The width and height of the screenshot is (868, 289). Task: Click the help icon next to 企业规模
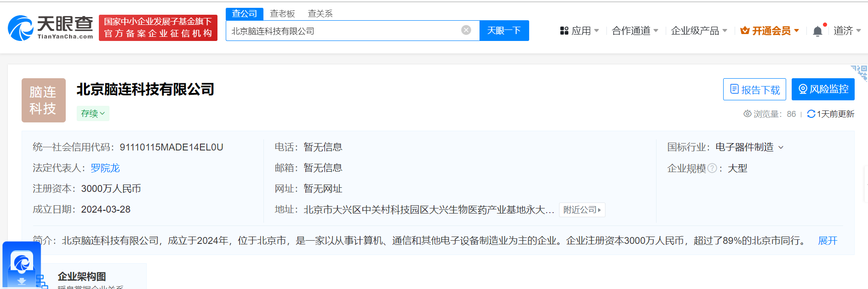click(x=712, y=168)
